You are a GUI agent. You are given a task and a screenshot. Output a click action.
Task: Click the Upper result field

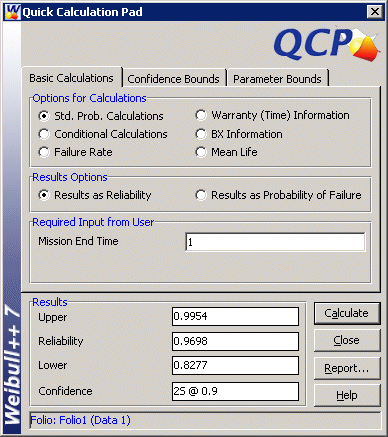(x=235, y=316)
